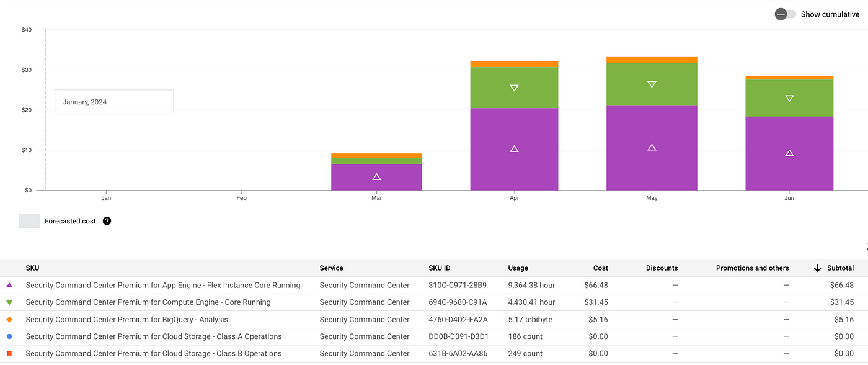
Task: Select the App Engine Flex Instance Core Running SKU
Action: coord(163,286)
